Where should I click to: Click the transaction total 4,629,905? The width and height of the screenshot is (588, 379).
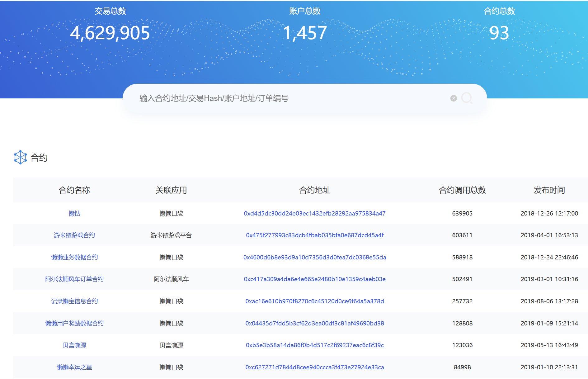[110, 33]
